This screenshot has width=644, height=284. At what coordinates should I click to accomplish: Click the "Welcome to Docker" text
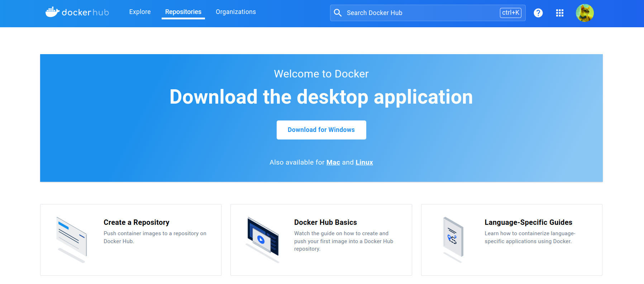coord(321,74)
